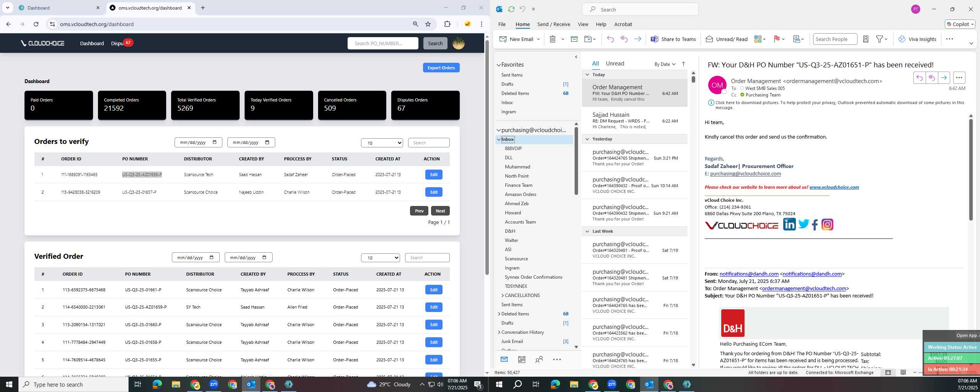This screenshot has width=980, height=392.
Task: Expand the Conversation History folder
Action: [499, 332]
